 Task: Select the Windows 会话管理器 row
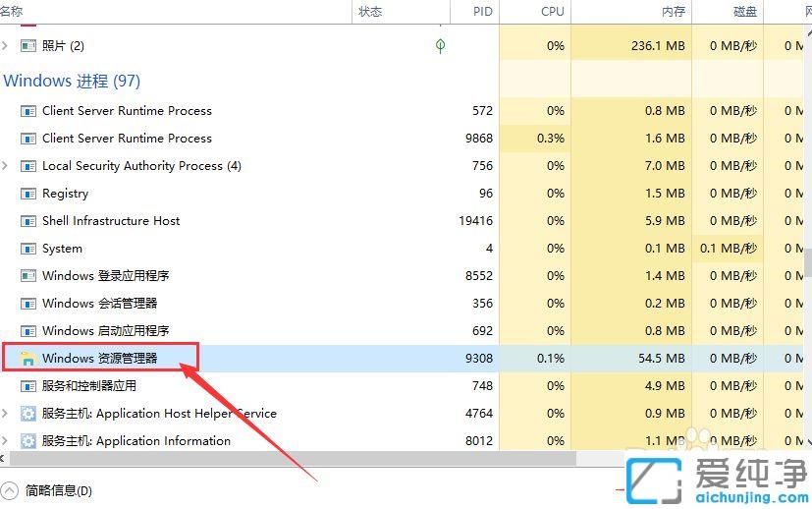[99, 304]
